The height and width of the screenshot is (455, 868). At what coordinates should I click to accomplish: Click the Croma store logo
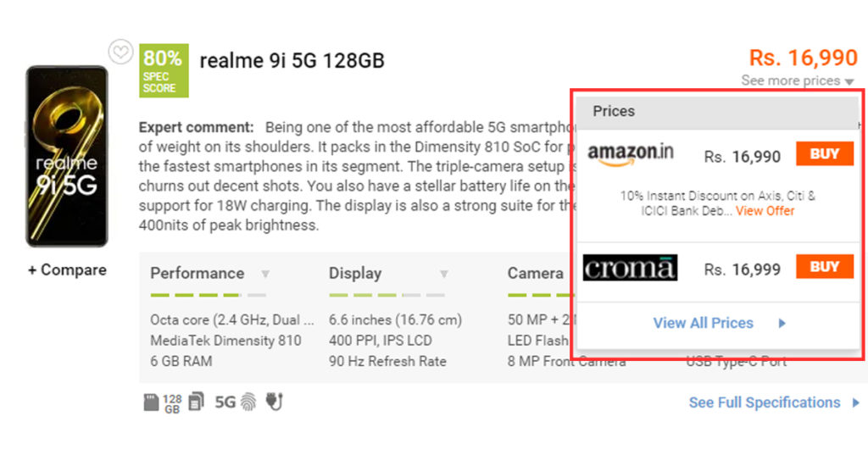tap(630, 268)
